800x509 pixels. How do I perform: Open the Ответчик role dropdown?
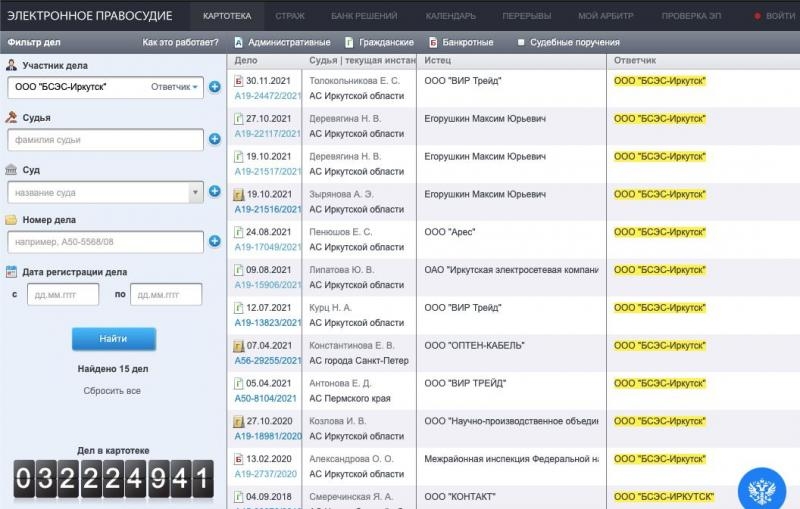174,87
